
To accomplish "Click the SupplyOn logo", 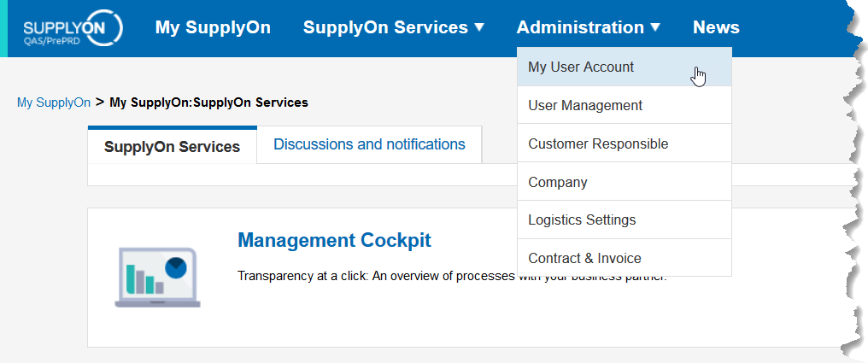I will pyautogui.click(x=73, y=27).
